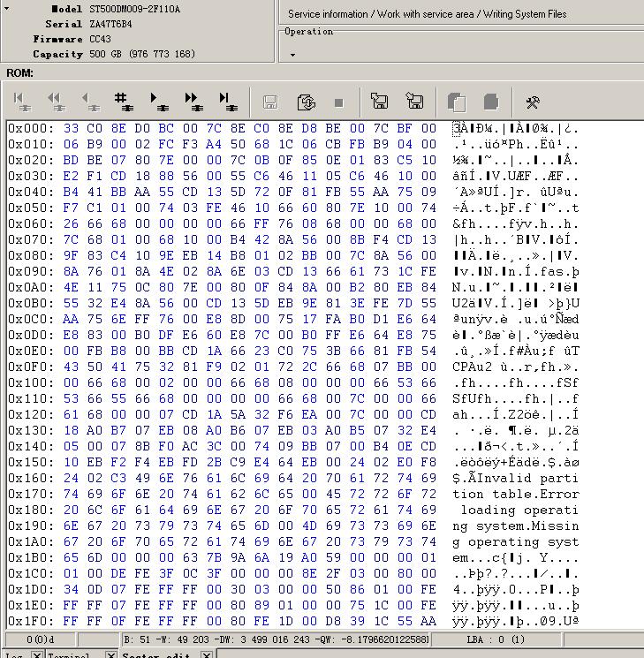Viewport: 644px width, 658px height.
Task: Select the Sector edit tab
Action: point(155,654)
